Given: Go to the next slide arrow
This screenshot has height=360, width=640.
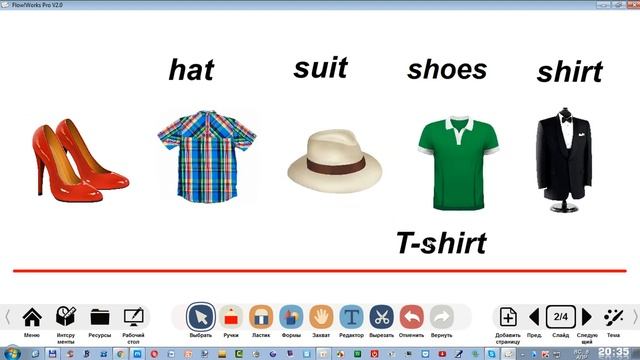Looking at the screenshot, I should click(587, 317).
